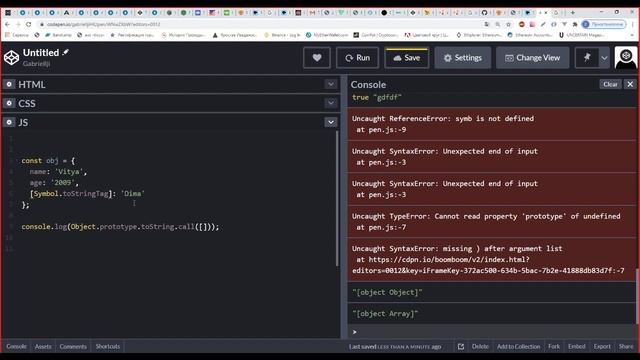The width and height of the screenshot is (640, 360).
Task: Click the console input prompt
Action: point(492,332)
